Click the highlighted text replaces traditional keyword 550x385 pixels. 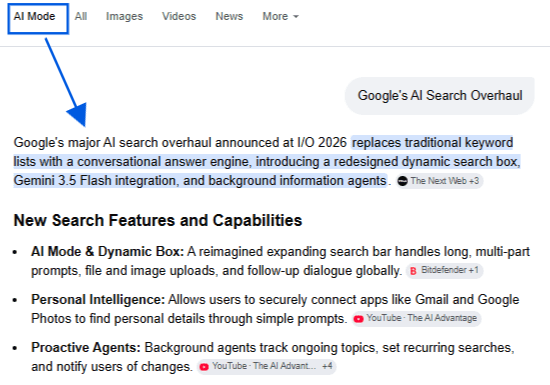pyautogui.click(x=432, y=143)
